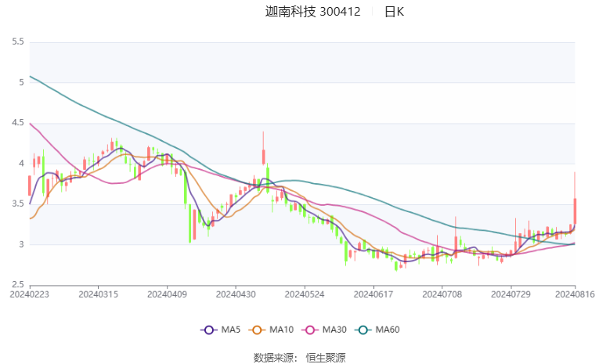Toggle the MA10 legend marker

[257, 330]
